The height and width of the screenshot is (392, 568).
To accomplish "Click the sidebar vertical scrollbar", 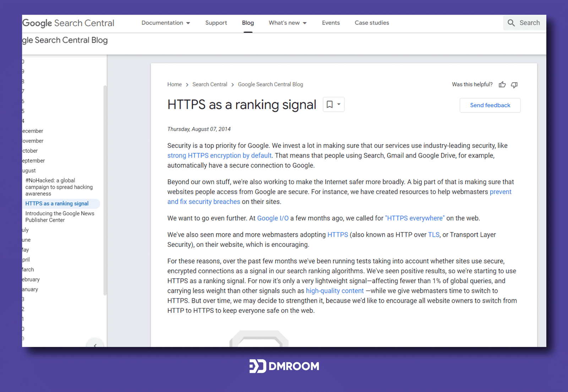I will coord(105,190).
